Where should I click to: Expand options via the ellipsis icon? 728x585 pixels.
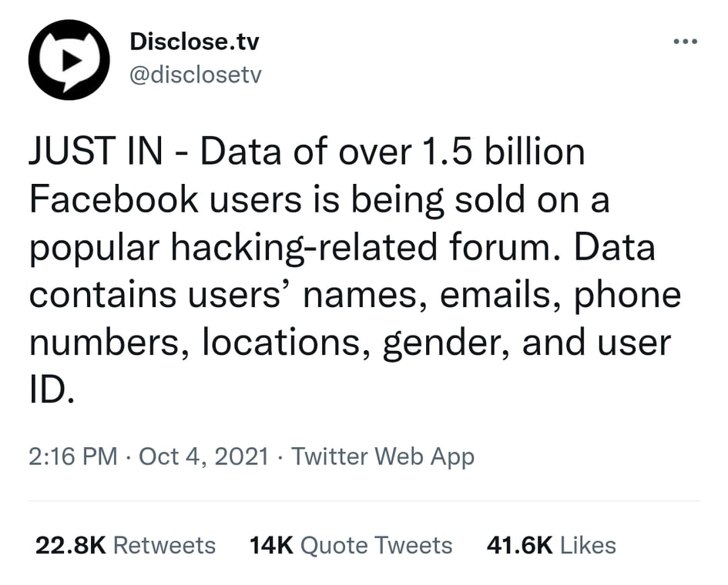click(684, 42)
